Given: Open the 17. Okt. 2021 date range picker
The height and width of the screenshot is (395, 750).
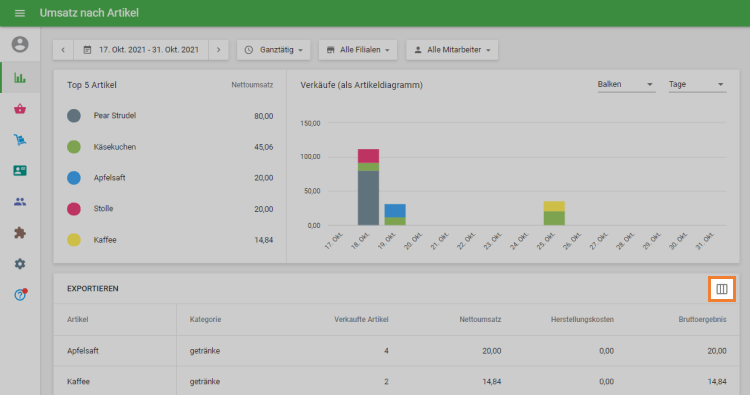Looking at the screenshot, I should point(141,50).
